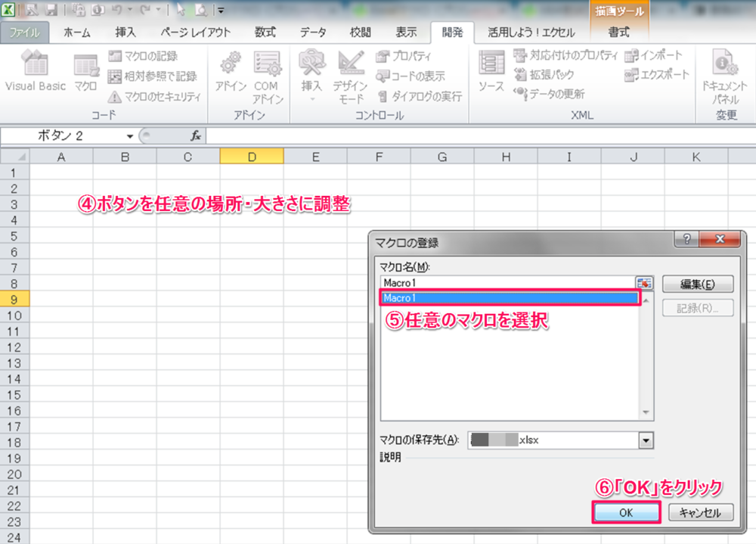756x544 pixels.
Task: Switch to the ホーム tab
Action: [x=77, y=33]
